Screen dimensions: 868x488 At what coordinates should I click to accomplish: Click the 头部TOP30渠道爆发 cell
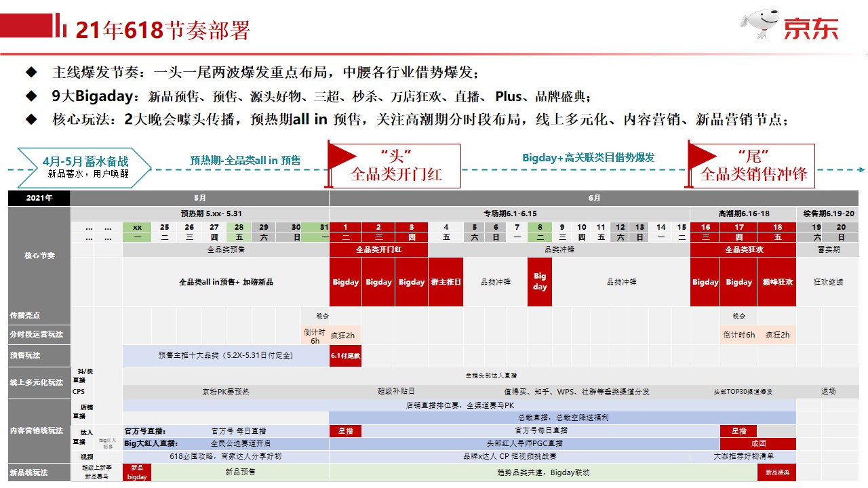click(x=743, y=392)
